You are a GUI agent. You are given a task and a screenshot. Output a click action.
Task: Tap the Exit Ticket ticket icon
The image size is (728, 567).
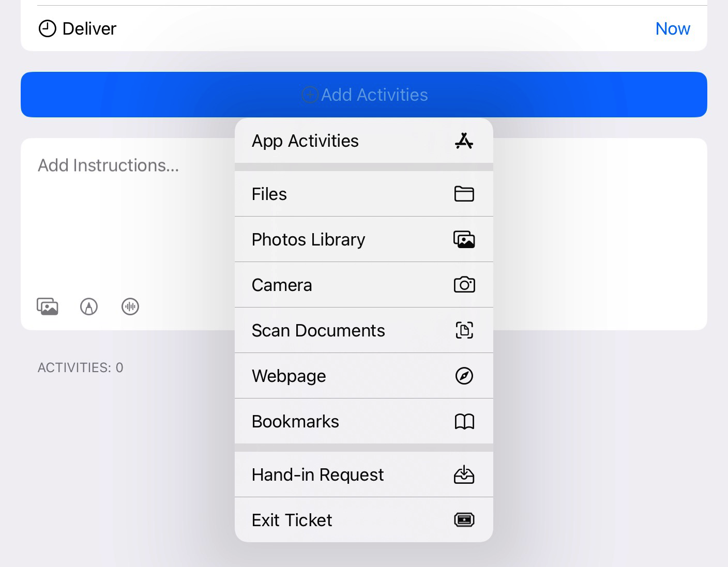464,519
